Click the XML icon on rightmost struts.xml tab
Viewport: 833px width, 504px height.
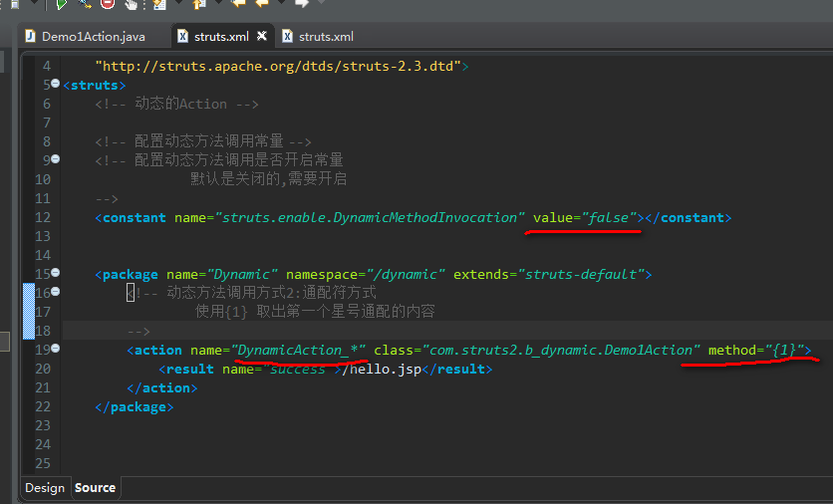click(288, 37)
